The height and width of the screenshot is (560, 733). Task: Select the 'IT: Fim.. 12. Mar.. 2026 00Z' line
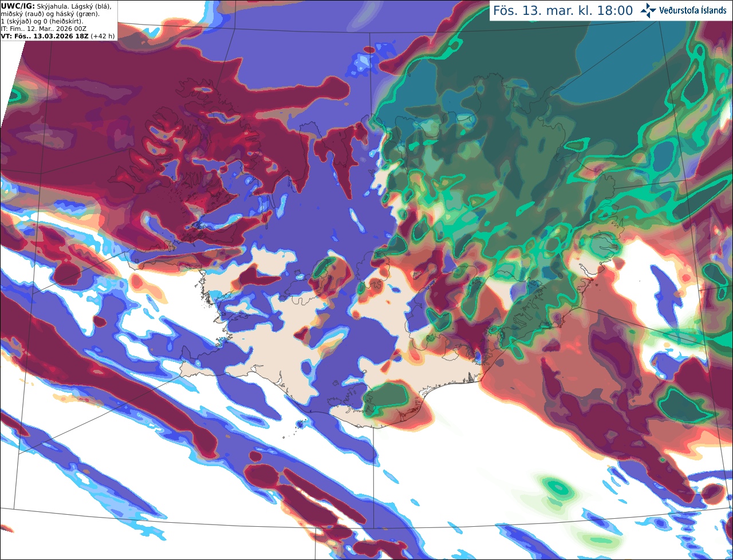(x=44, y=29)
